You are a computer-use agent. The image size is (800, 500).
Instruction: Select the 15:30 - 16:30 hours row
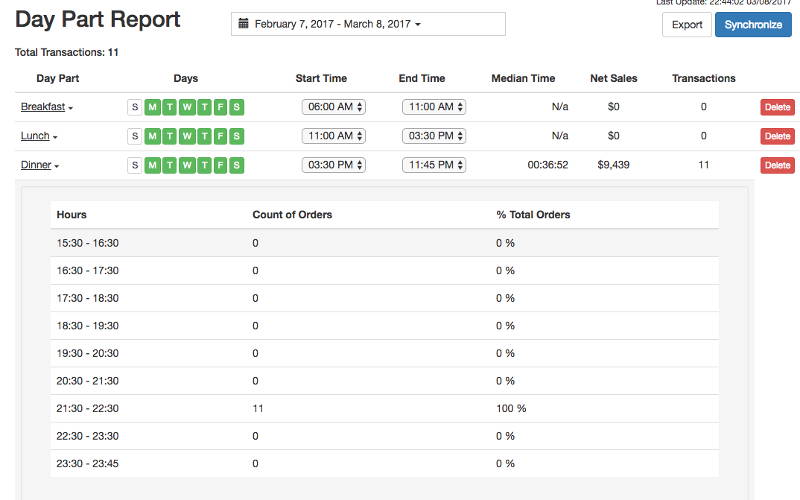(x=385, y=243)
